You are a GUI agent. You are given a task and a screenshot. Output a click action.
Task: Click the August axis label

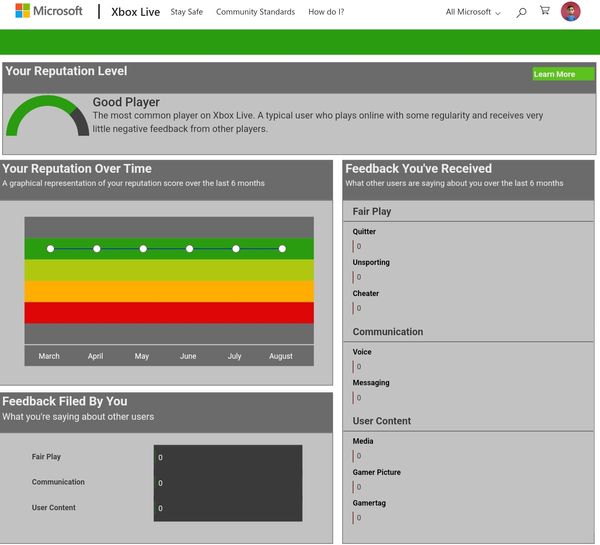280,356
